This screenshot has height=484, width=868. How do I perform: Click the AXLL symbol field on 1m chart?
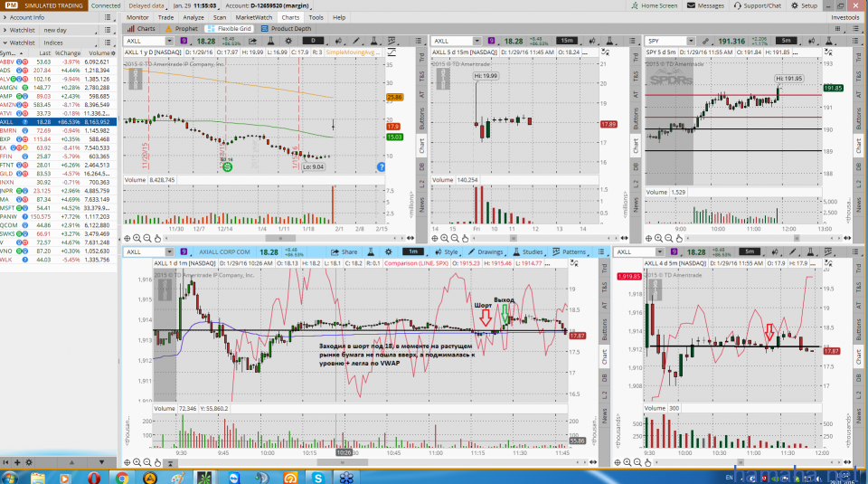pos(145,252)
